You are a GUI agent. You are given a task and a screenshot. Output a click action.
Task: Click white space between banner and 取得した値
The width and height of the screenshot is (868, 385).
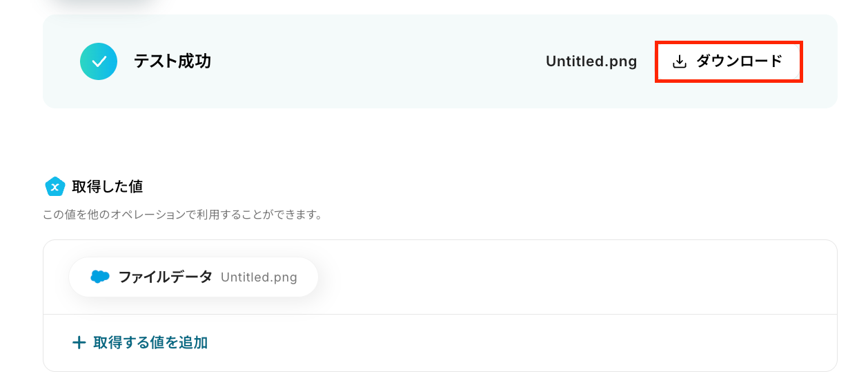(x=440, y=141)
